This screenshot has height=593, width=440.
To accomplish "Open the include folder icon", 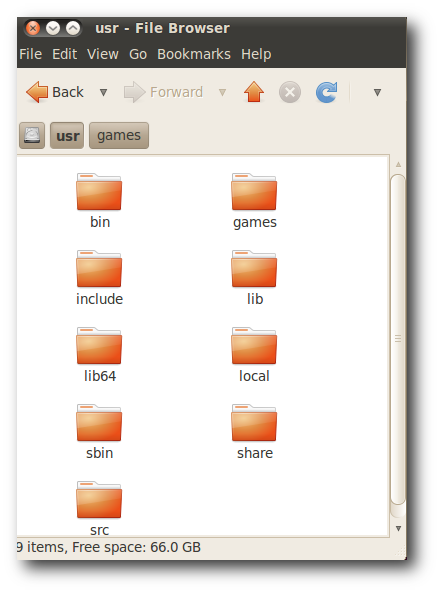I will coord(99,269).
